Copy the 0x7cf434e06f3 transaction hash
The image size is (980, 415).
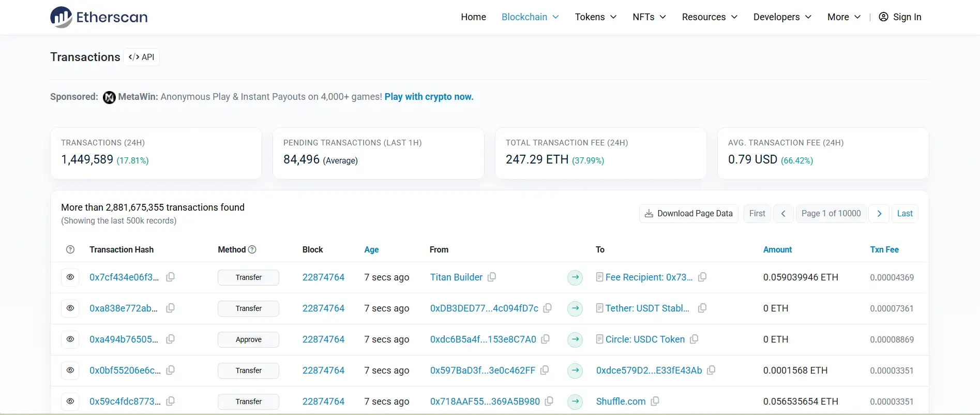point(170,277)
